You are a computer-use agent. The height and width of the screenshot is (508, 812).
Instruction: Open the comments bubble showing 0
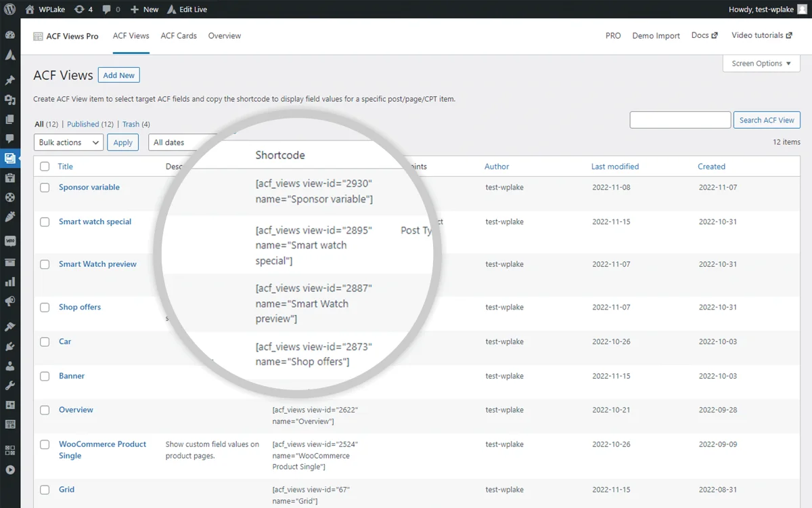point(111,9)
